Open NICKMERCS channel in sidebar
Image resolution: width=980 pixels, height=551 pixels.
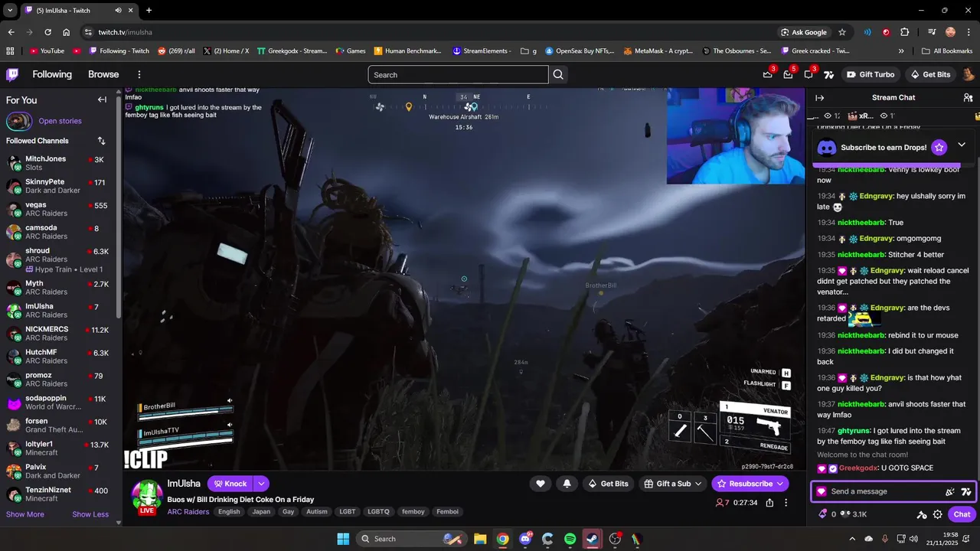point(58,334)
